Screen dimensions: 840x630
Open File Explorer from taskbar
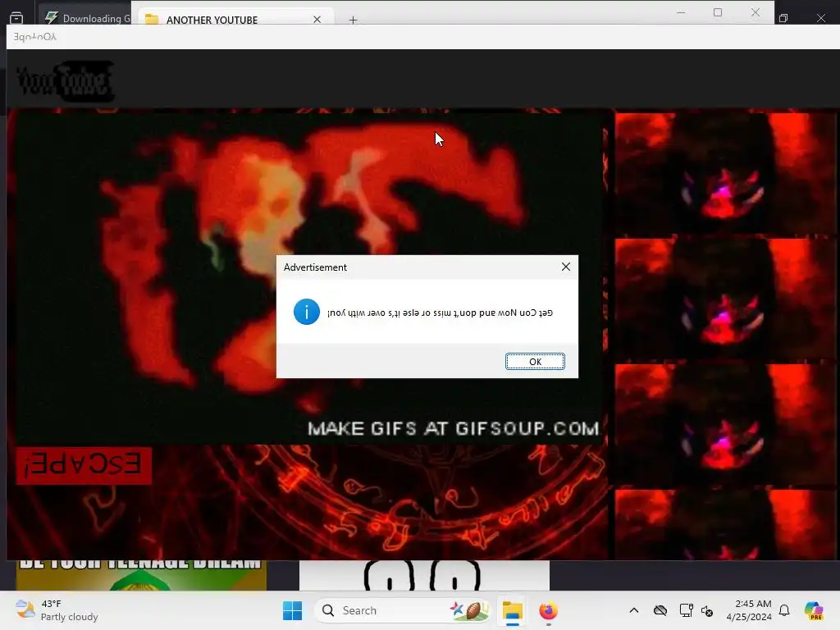(x=512, y=610)
